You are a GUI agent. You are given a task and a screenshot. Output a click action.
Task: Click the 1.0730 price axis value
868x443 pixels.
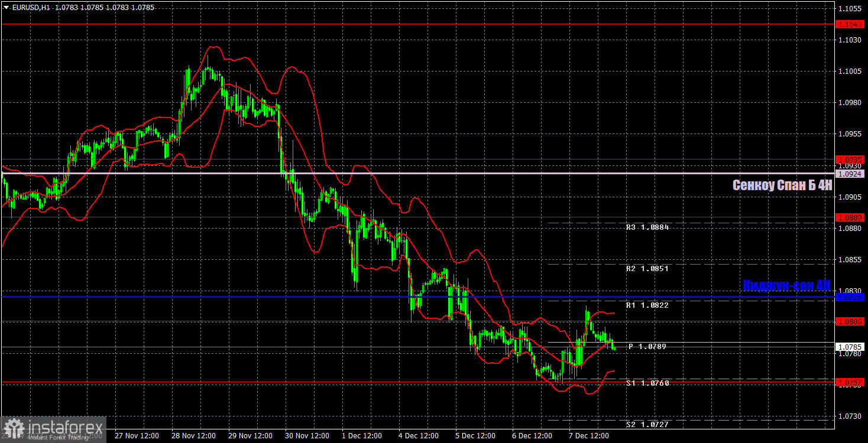(850, 416)
